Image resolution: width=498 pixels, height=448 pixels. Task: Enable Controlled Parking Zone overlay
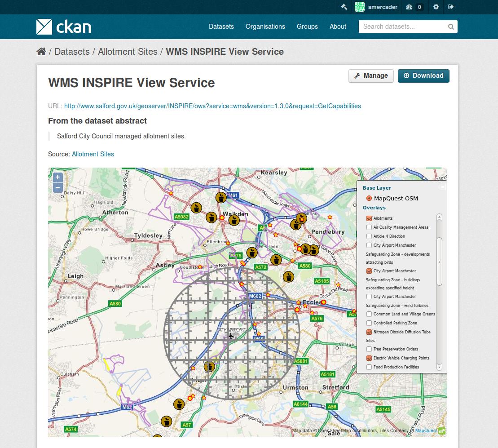point(369,323)
